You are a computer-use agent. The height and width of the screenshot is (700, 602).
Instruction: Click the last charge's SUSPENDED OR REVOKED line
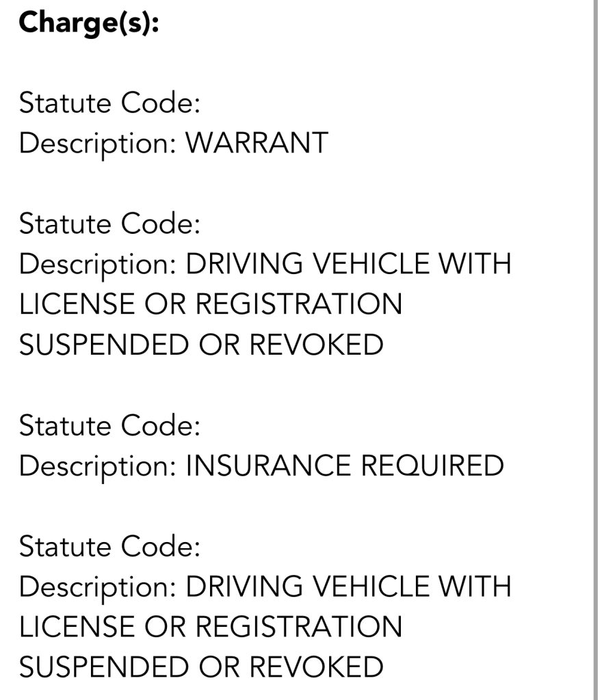(x=201, y=667)
